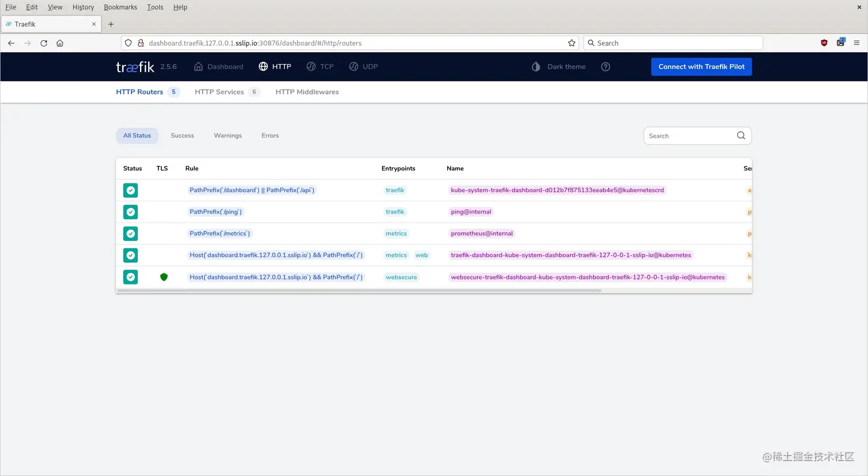The height and width of the screenshot is (476, 868).
Task: Switch to HTTP Routers tab
Action: (148, 92)
